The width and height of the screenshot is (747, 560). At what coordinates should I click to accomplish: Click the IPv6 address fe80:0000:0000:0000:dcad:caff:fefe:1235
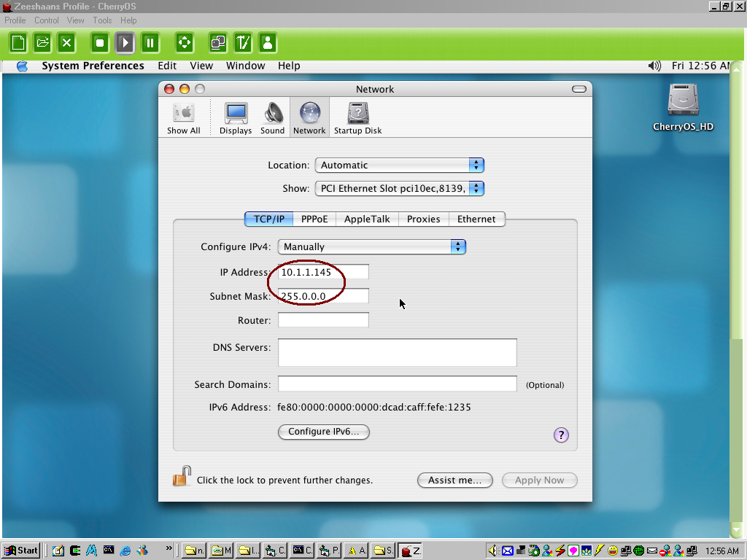coord(374,407)
